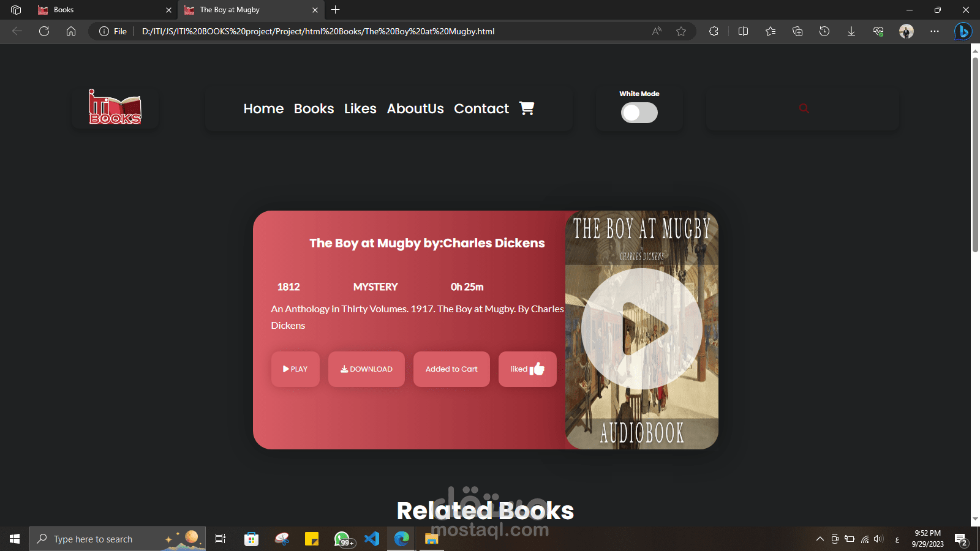Open a new browser tab
980x551 pixels.
(335, 10)
